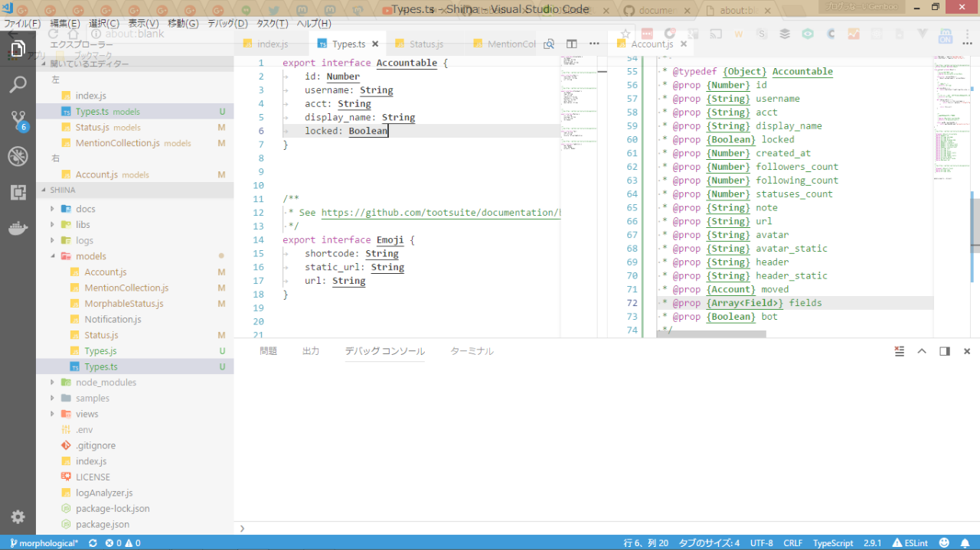Click the split editor icon
Image resolution: width=980 pixels, height=550 pixels.
point(571,44)
